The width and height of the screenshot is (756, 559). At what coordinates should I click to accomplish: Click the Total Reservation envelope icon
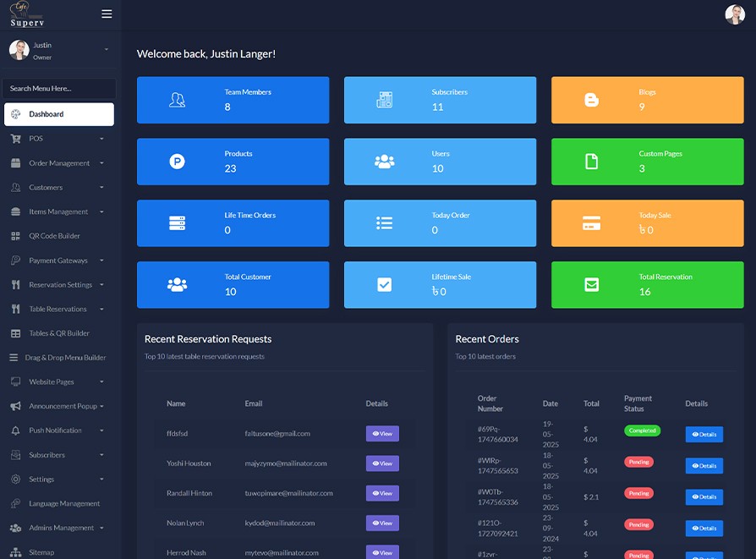pyautogui.click(x=591, y=285)
